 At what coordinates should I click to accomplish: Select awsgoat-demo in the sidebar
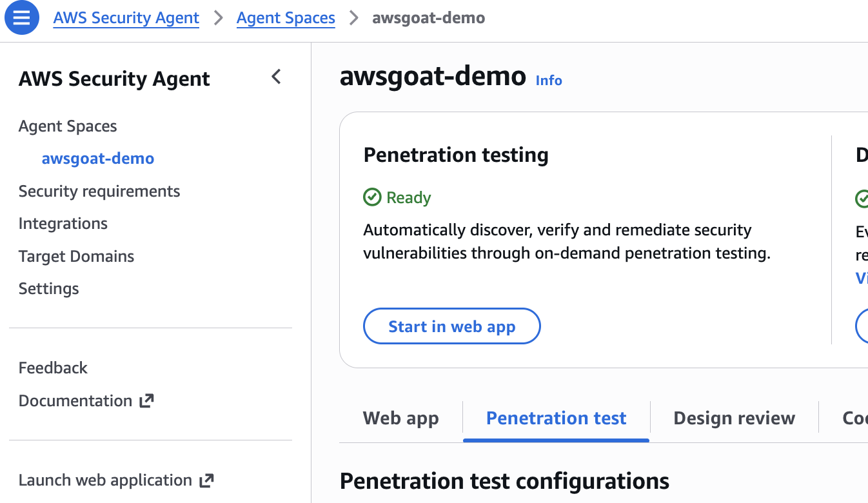coord(97,158)
